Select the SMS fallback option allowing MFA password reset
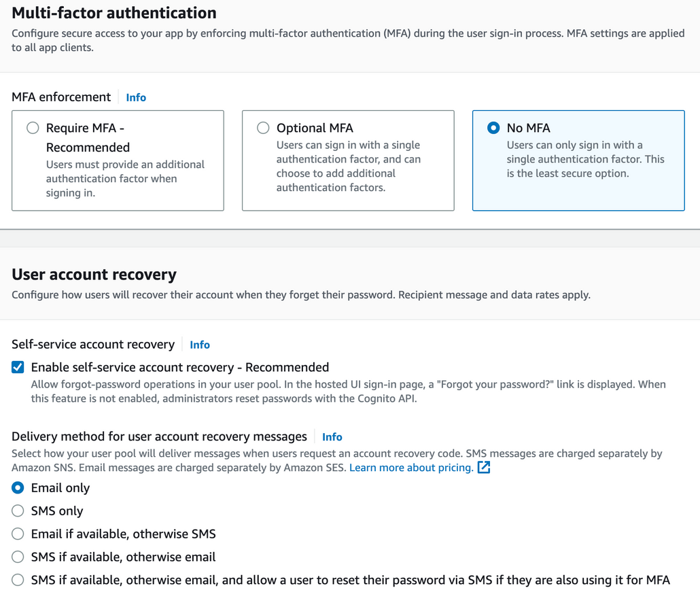700x603 pixels. (x=17, y=580)
